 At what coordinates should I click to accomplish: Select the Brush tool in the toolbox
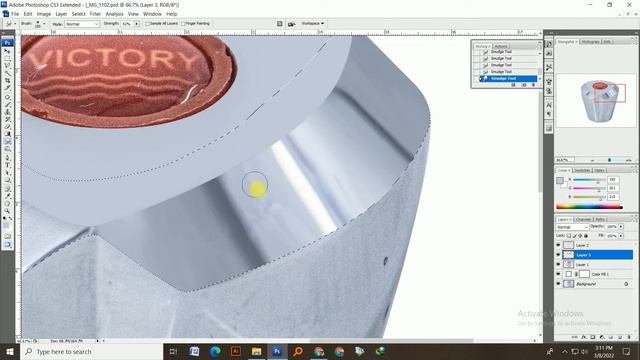point(7,104)
